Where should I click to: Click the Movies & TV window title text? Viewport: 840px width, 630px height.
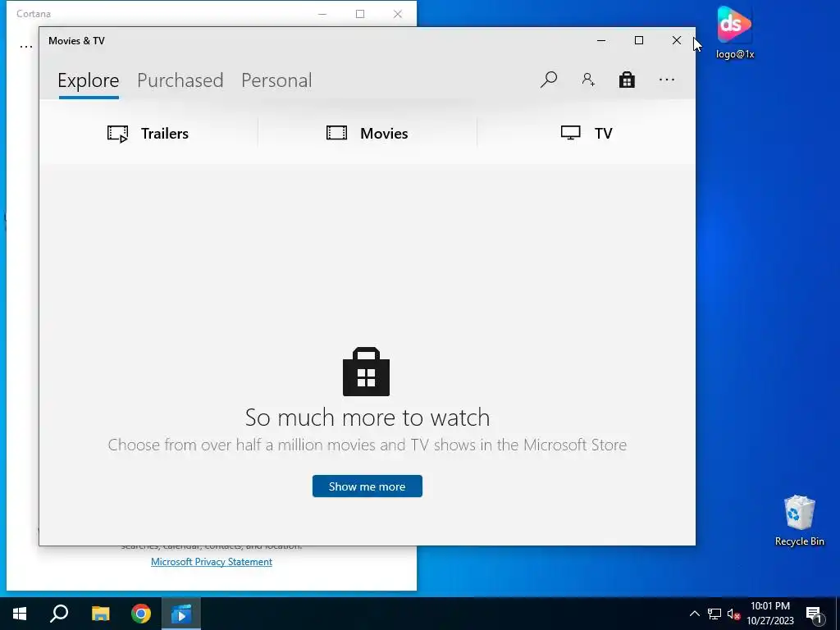pos(76,41)
